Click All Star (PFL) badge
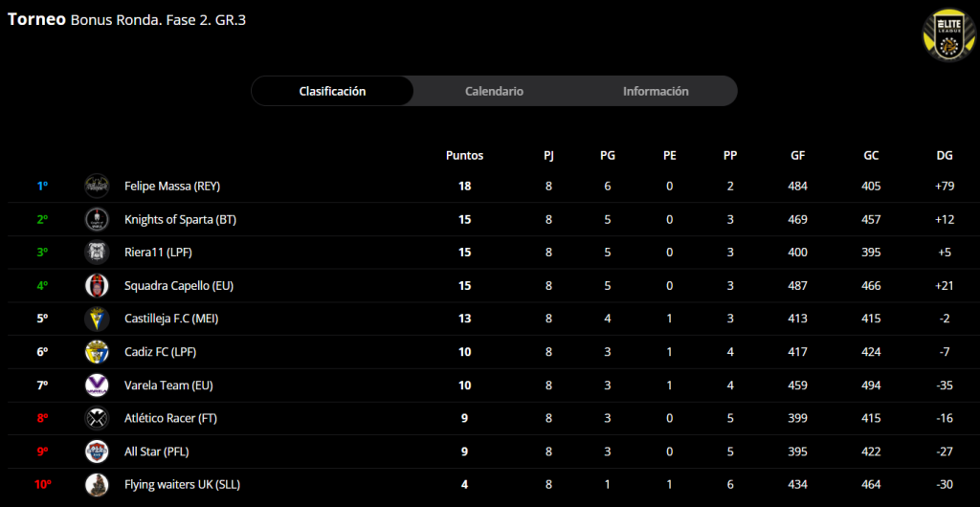This screenshot has width=980, height=507. pyautogui.click(x=97, y=451)
